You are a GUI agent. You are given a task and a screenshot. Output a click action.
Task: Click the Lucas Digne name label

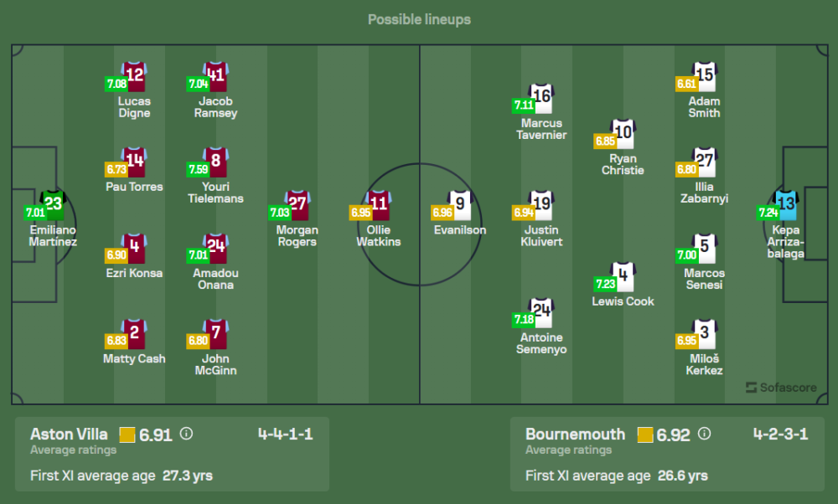click(x=134, y=107)
